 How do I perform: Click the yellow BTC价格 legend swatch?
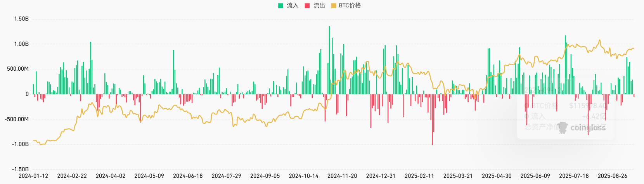(x=334, y=5)
